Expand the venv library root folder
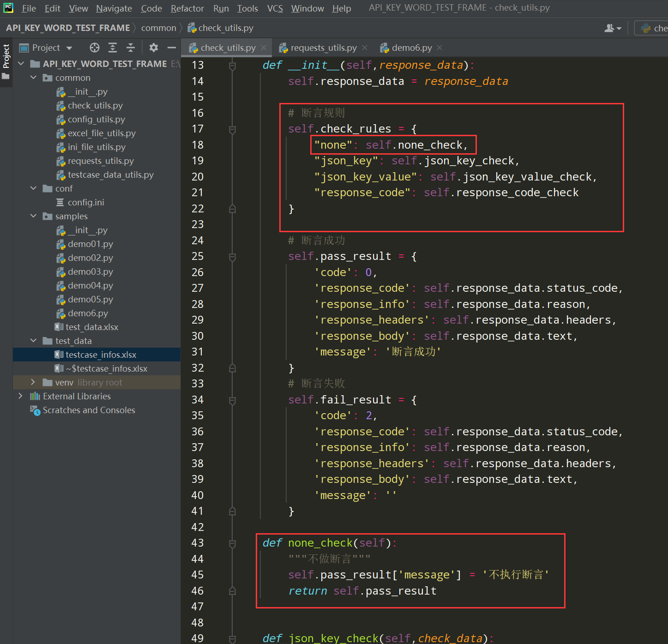 (33, 382)
